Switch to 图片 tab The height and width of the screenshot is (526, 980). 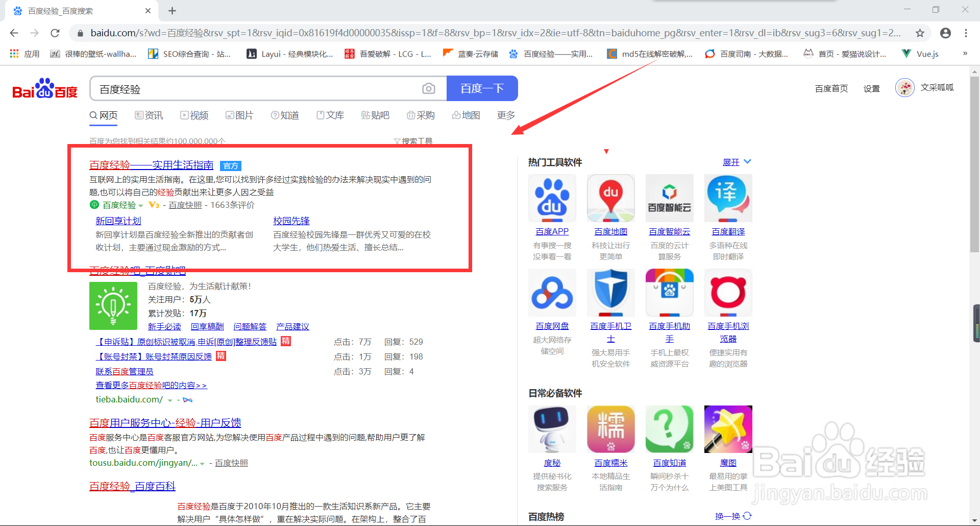pyautogui.click(x=239, y=115)
